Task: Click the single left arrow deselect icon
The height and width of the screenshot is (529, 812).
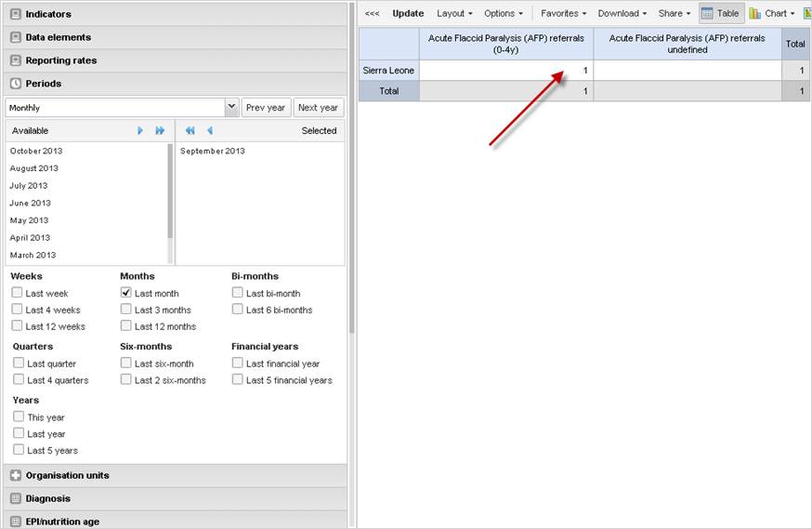Action: 209,131
